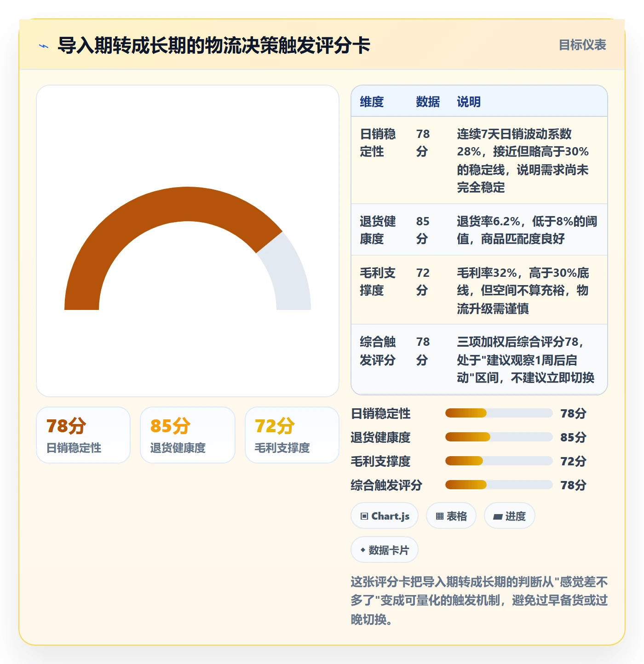644x664 pixels.
Task: Click the 85分 value beside the progress bar
Action: pyautogui.click(x=573, y=437)
